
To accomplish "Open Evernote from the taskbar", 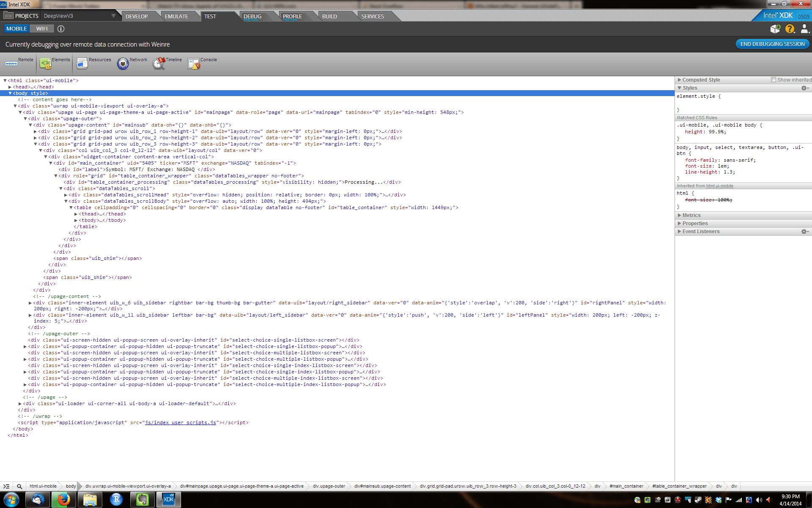I will coord(142,500).
